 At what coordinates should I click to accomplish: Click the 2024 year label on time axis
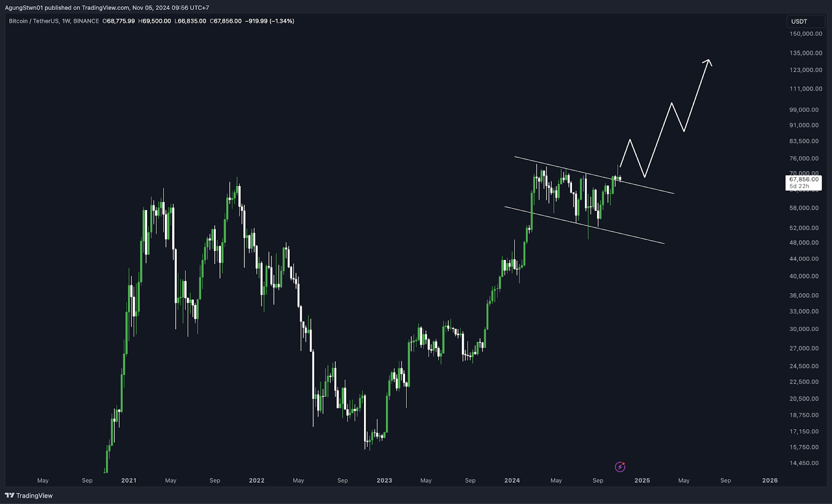click(x=512, y=481)
